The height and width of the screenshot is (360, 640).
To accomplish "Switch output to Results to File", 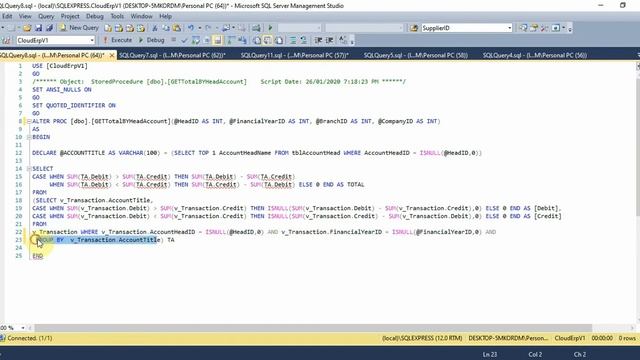I will point(279,40).
